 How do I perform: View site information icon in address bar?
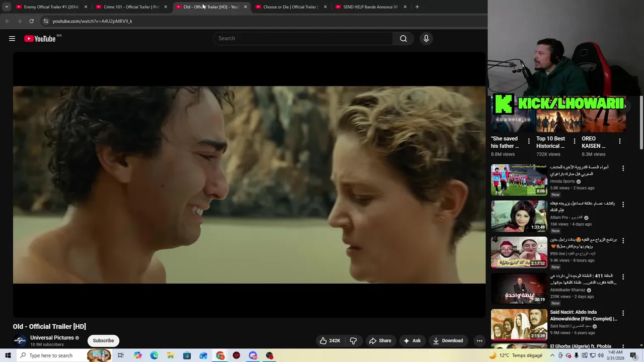(x=46, y=21)
